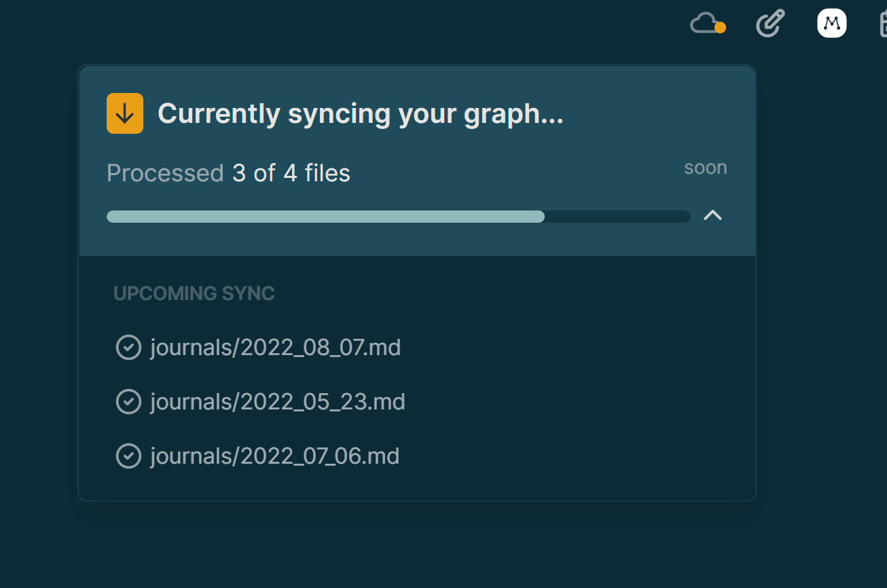Expand the Upcoming Sync section header
The width and height of the screenshot is (887, 588).
point(194,293)
